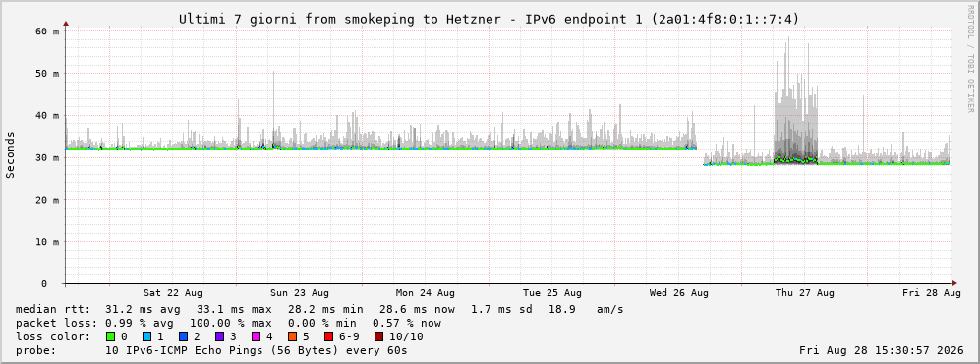This screenshot has height=364, width=980.
Task: Click the 60 m y-axis tick label
Action: [x=48, y=31]
